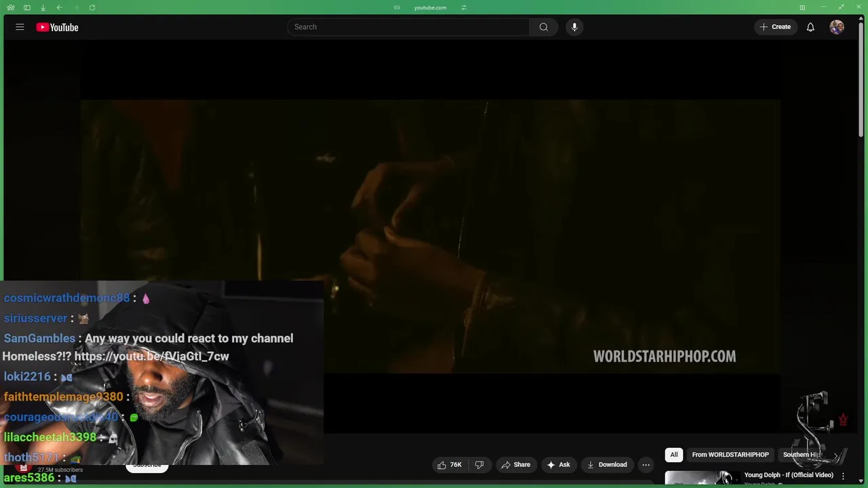Viewport: 868px width, 488px height.
Task: Click the video player area
Action: pos(430,236)
